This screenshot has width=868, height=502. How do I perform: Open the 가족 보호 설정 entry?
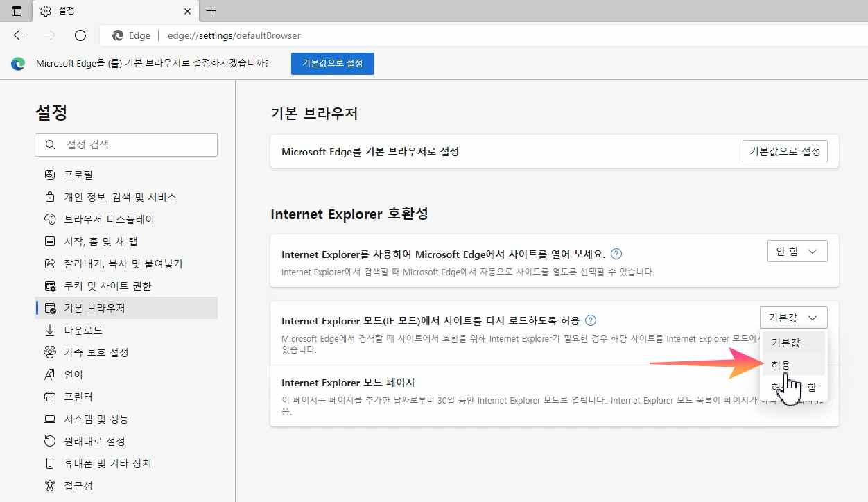point(126,352)
